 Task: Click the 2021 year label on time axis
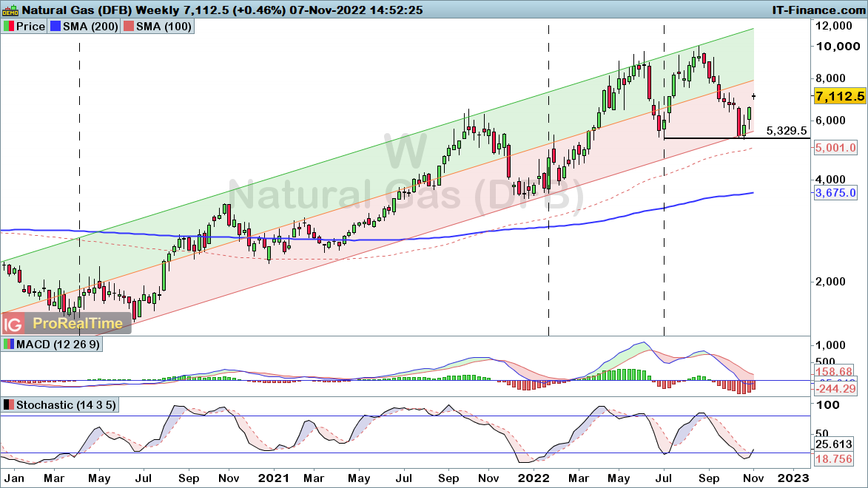tap(274, 478)
